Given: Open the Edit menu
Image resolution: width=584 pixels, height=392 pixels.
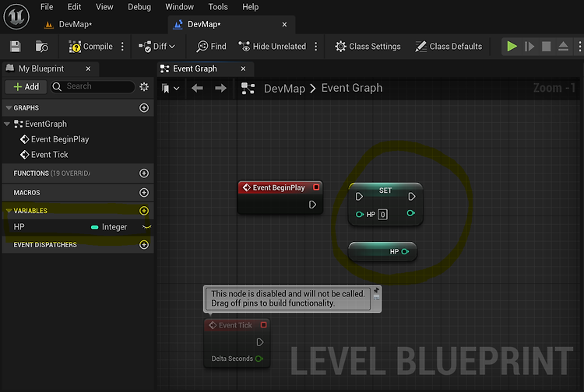Looking at the screenshot, I should 74,7.
